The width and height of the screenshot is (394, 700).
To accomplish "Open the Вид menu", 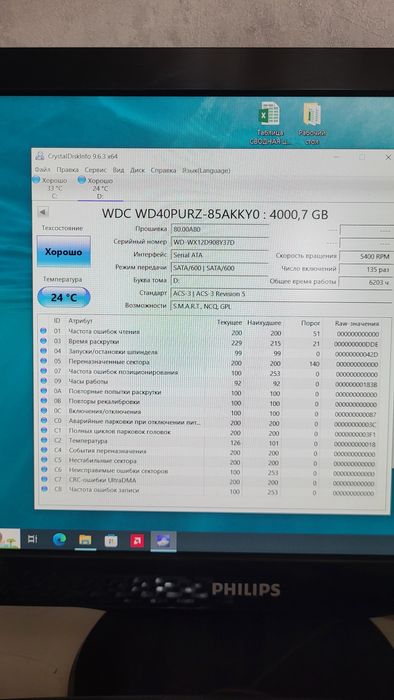I will point(118,170).
